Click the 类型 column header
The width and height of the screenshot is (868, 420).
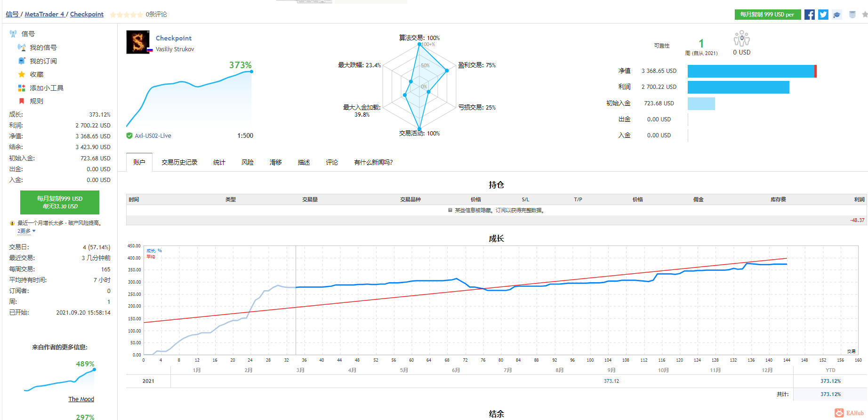click(231, 199)
